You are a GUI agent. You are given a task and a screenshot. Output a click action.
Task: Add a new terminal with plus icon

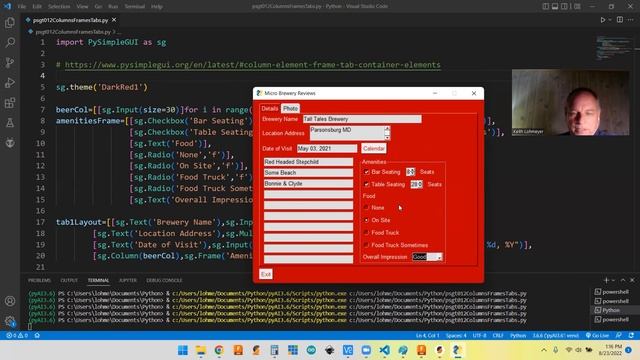point(606,280)
